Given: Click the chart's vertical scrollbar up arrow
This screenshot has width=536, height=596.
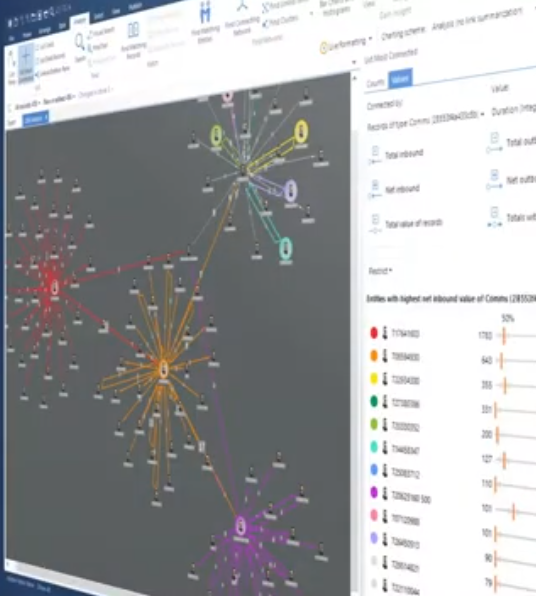Looking at the screenshot, I should pyautogui.click(x=355, y=79).
